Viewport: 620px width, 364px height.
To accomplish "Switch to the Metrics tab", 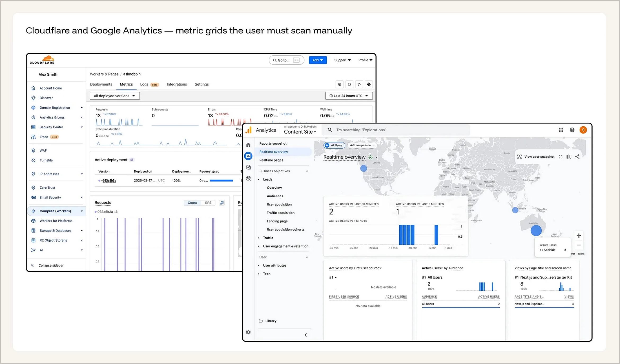I will pyautogui.click(x=126, y=84).
